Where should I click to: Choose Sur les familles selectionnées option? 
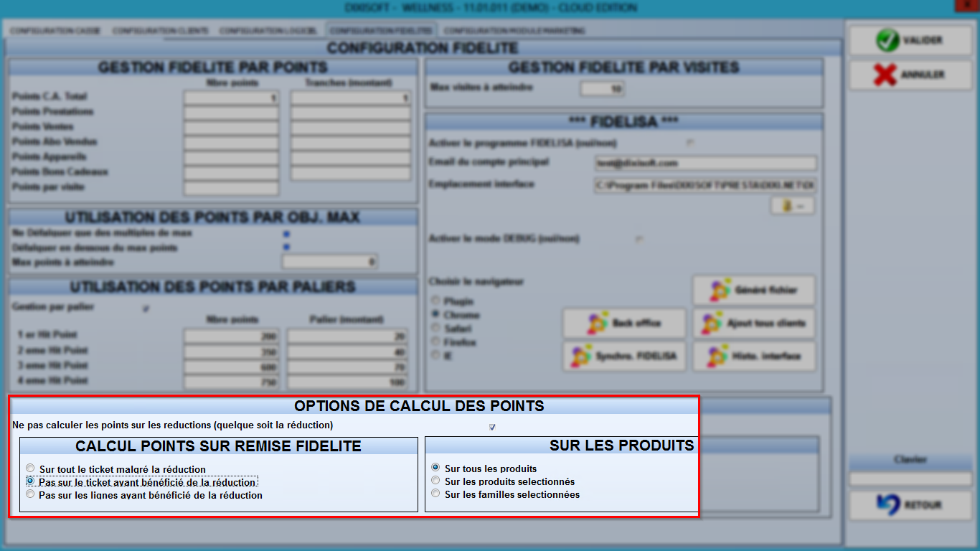pyautogui.click(x=435, y=494)
